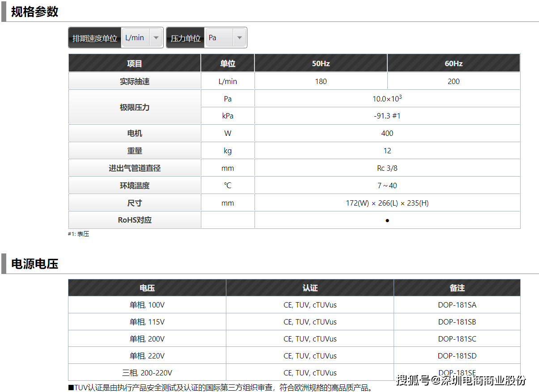This screenshot has height=392, width=539.
Task: Click the ℃ unit cell
Action: click(228, 185)
